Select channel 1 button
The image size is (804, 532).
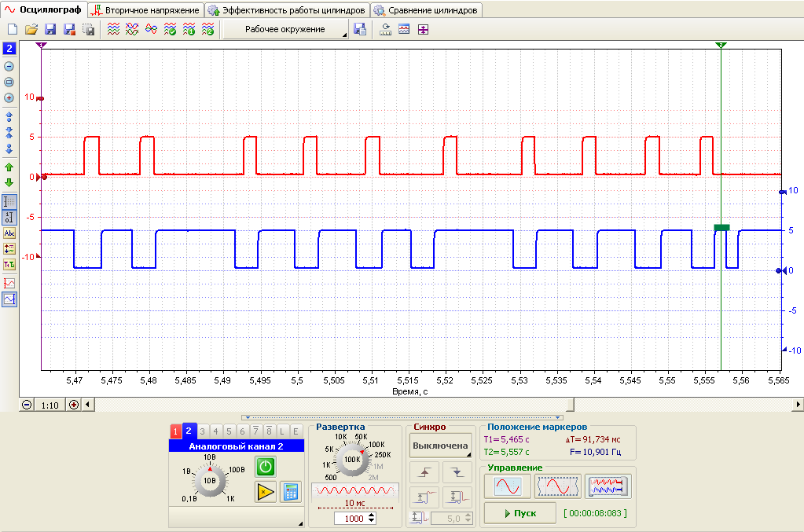[x=175, y=431]
